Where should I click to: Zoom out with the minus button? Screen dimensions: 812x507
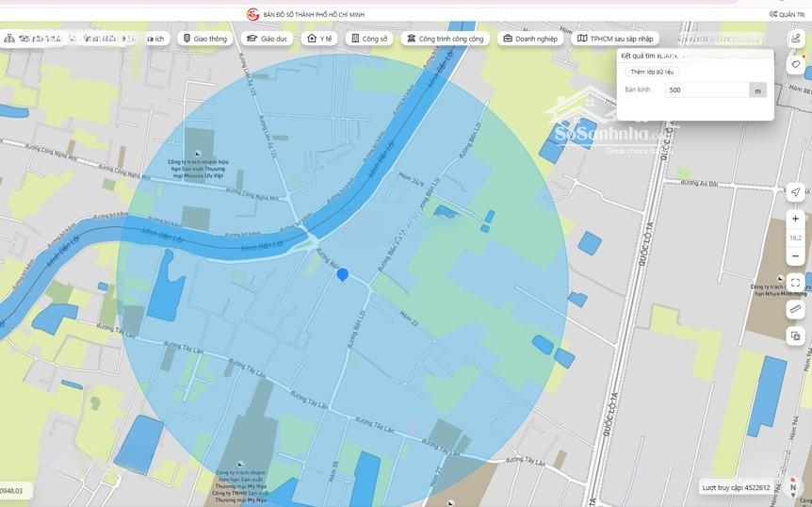tap(795, 256)
